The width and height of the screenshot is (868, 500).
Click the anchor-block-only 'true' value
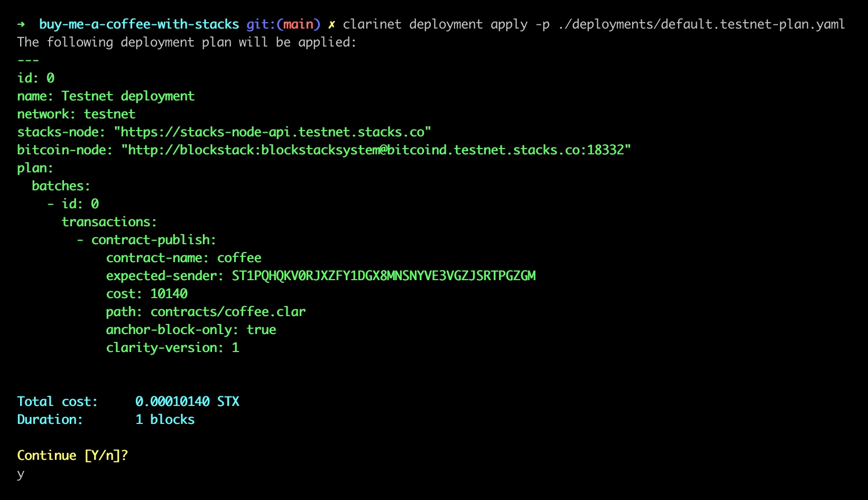pyautogui.click(x=261, y=330)
